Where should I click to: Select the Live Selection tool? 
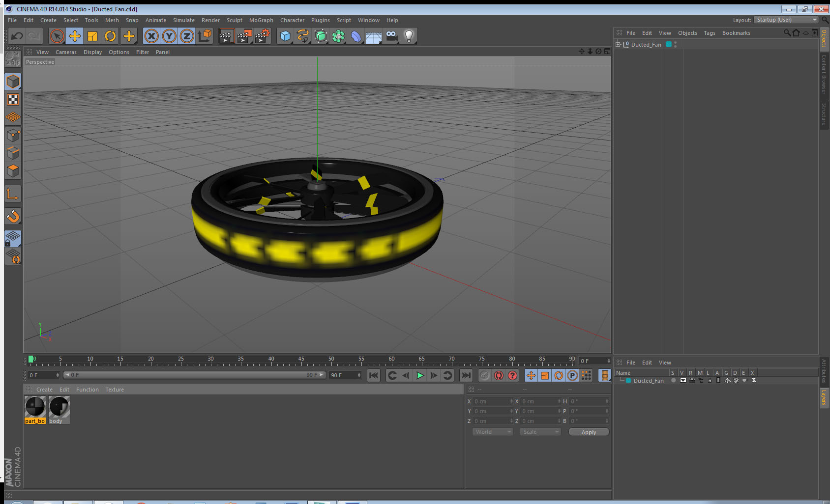pos(57,36)
